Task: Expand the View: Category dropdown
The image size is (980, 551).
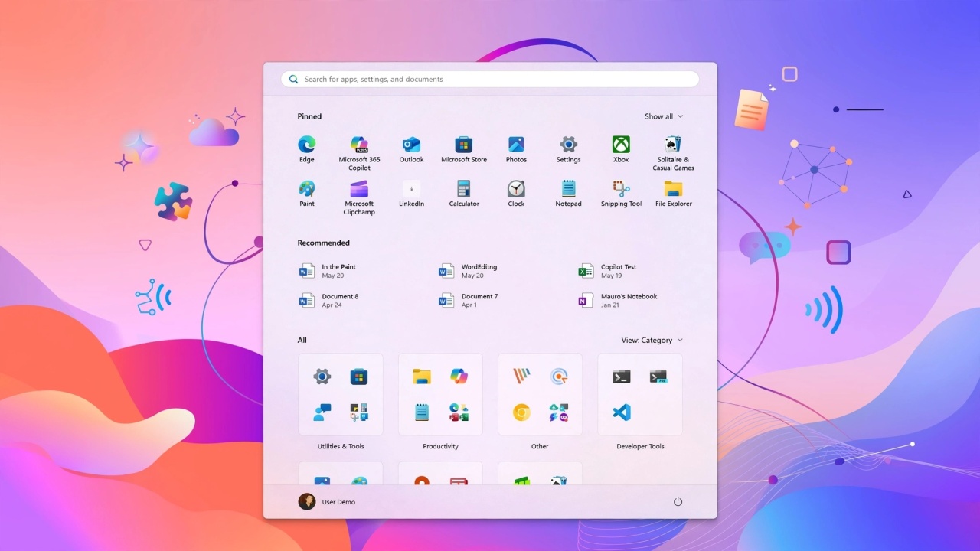Action: point(652,341)
